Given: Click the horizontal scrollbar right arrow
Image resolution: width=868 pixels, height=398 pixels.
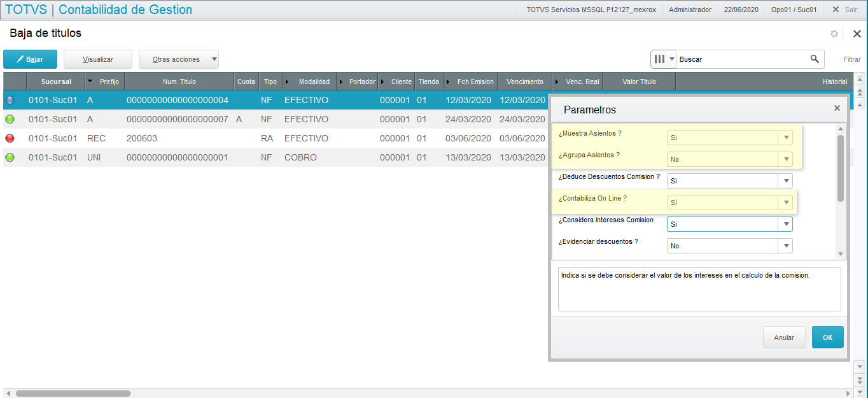Looking at the screenshot, I should click(848, 394).
